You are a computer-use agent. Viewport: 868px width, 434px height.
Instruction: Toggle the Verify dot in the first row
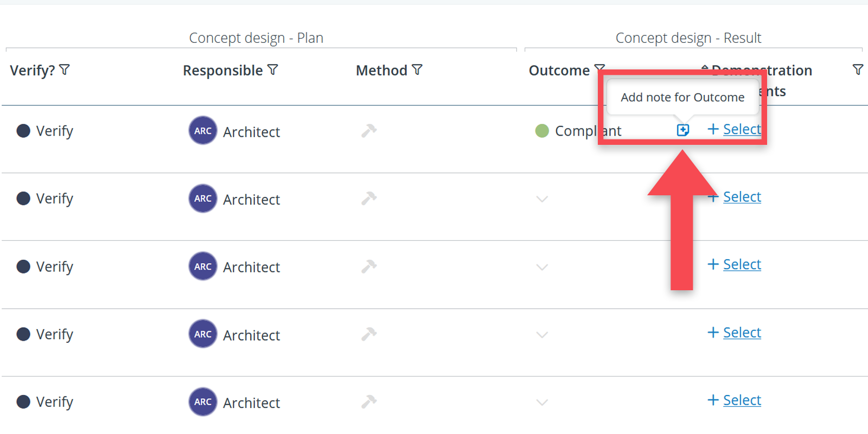[23, 131]
